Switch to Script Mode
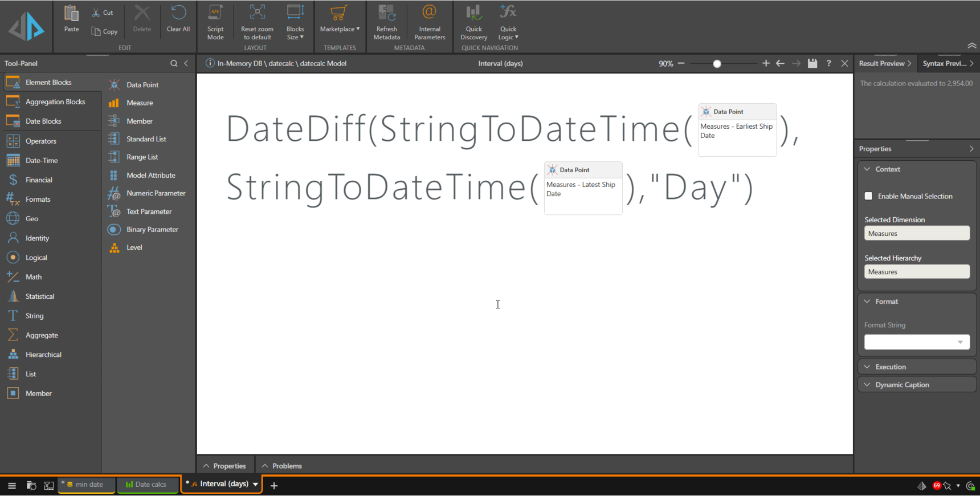The image size is (980, 496). point(215,22)
